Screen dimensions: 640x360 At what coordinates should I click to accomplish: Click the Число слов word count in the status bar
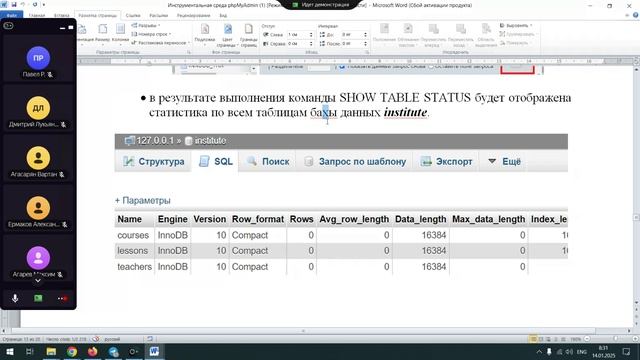point(66,339)
